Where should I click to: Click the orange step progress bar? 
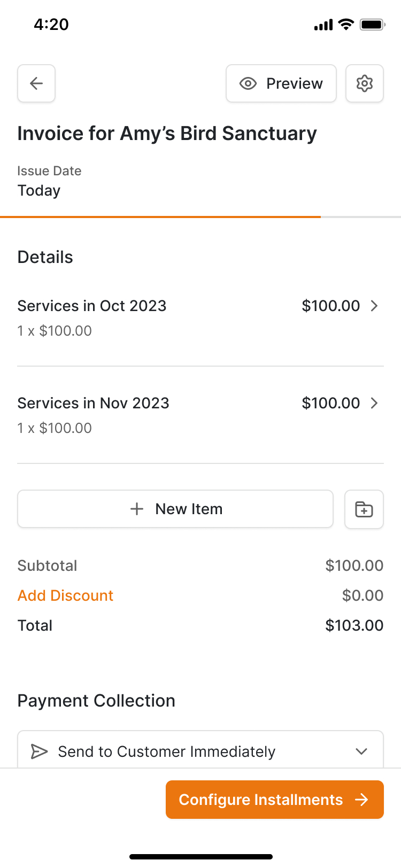click(160, 217)
